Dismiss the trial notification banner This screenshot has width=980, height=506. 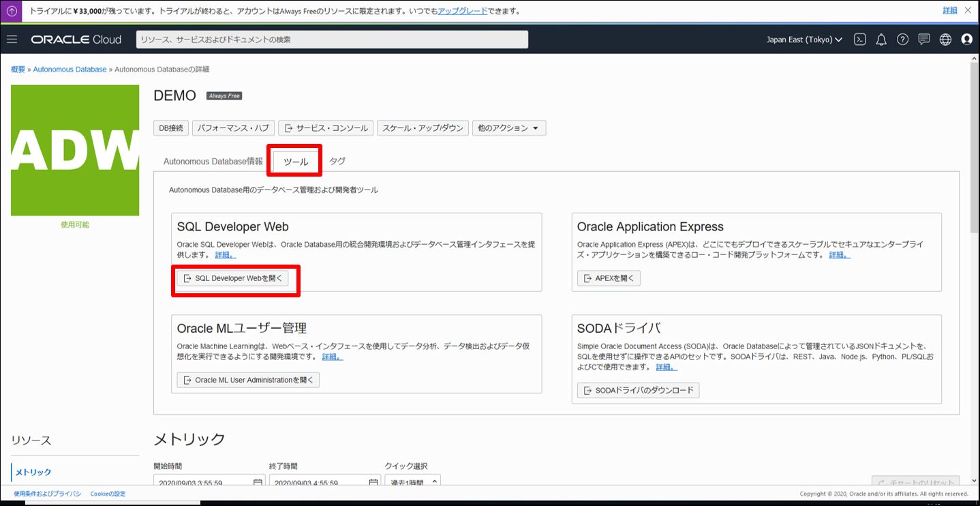[x=968, y=10]
